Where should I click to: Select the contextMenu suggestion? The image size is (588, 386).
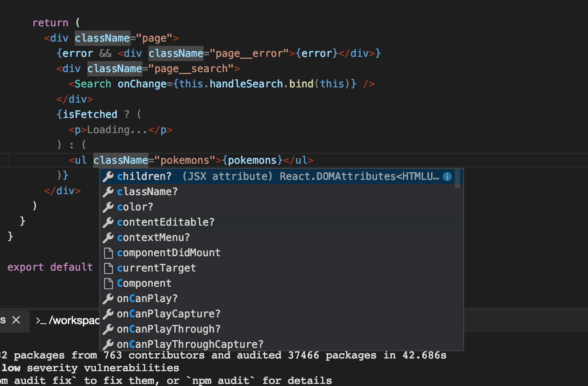[153, 237]
